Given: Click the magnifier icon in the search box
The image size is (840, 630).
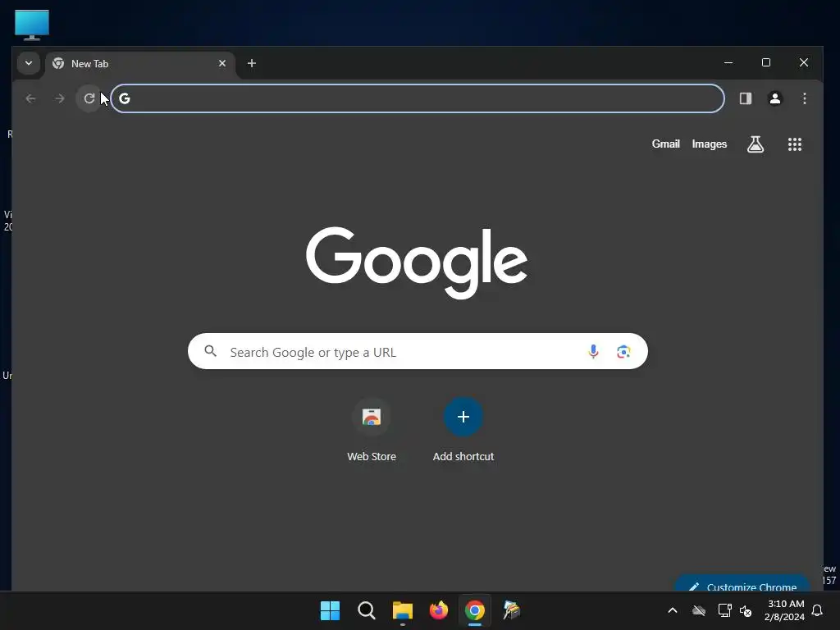Looking at the screenshot, I should point(211,351).
